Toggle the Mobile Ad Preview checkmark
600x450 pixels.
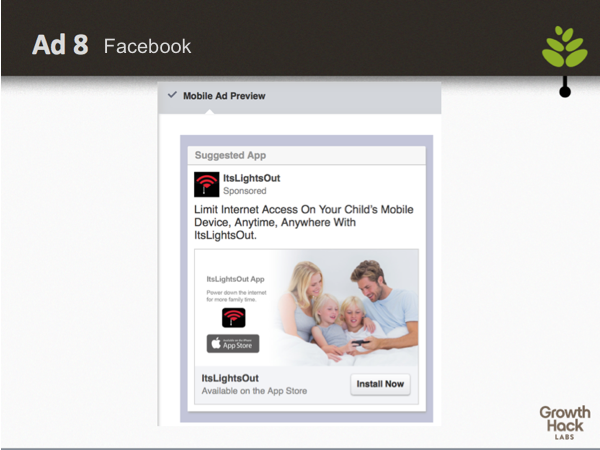tap(172, 95)
